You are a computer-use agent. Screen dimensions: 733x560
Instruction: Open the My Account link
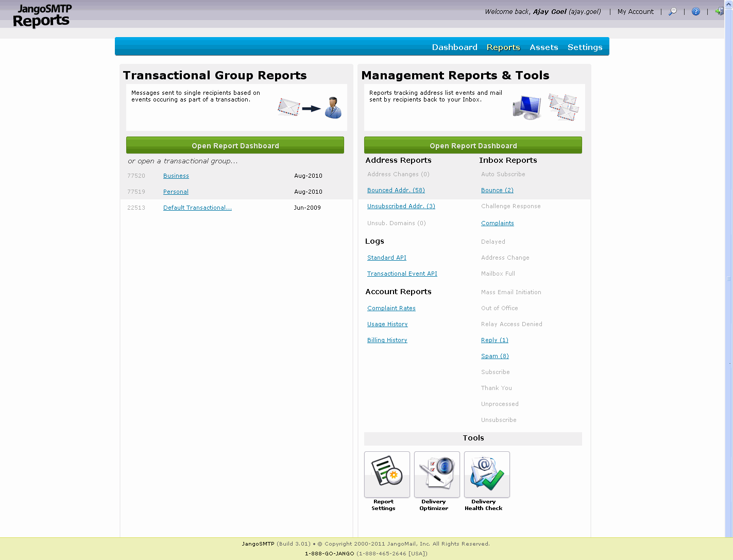(x=635, y=11)
